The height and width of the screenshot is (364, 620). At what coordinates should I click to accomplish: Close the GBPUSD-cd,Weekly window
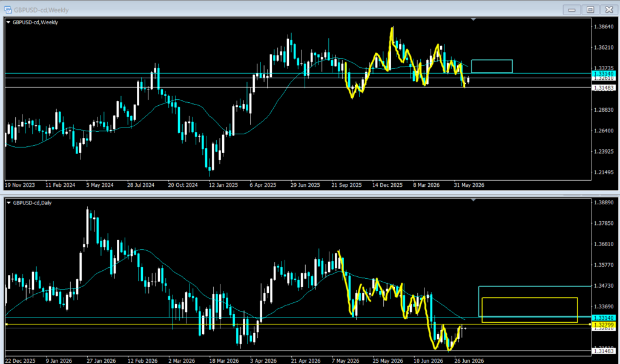pos(609,10)
